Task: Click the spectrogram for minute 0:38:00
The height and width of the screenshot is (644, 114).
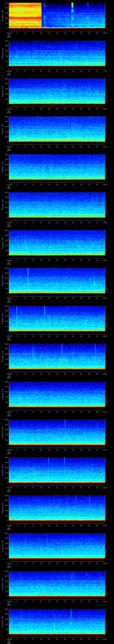Action: [x=57, y=356]
